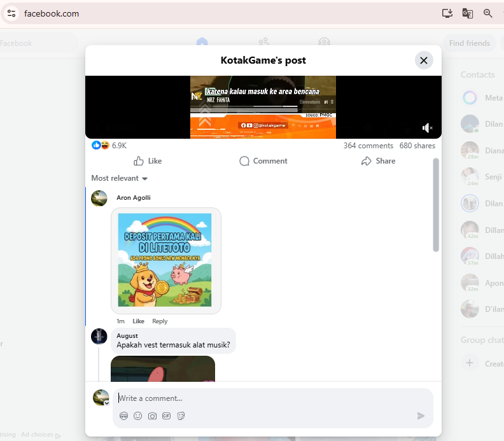Open the image attached to August's comment
This screenshot has width=504, height=441.
pyautogui.click(x=163, y=368)
